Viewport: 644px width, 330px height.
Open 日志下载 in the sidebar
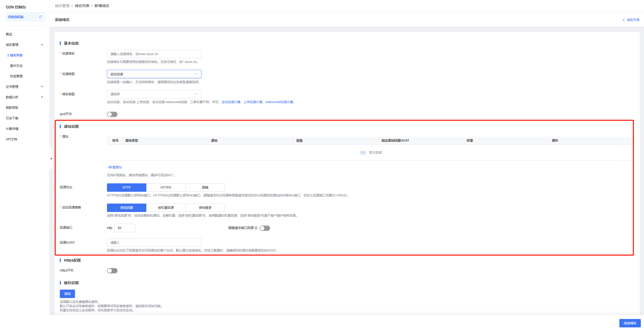click(12, 118)
